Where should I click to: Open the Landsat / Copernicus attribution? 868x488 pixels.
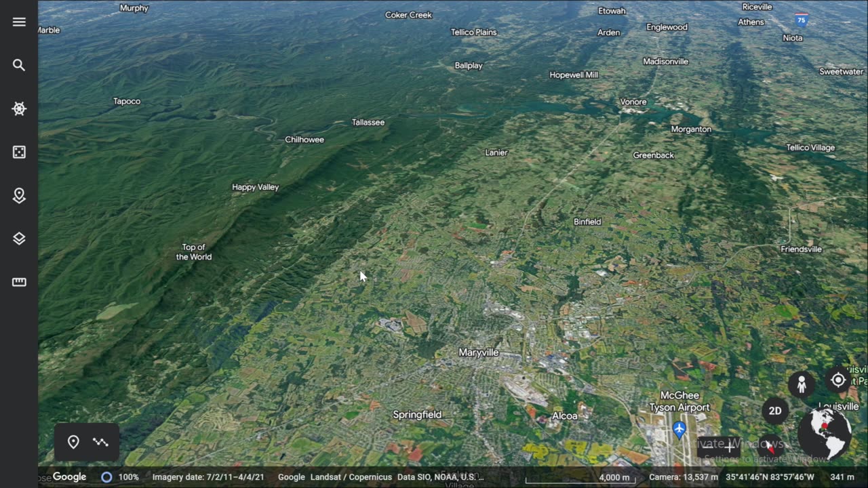pyautogui.click(x=351, y=477)
